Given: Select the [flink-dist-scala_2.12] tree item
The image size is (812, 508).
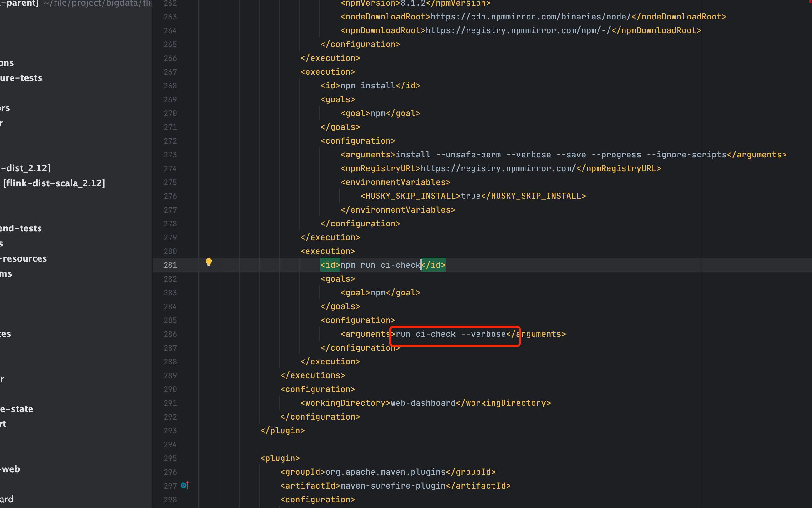Looking at the screenshot, I should (54, 183).
